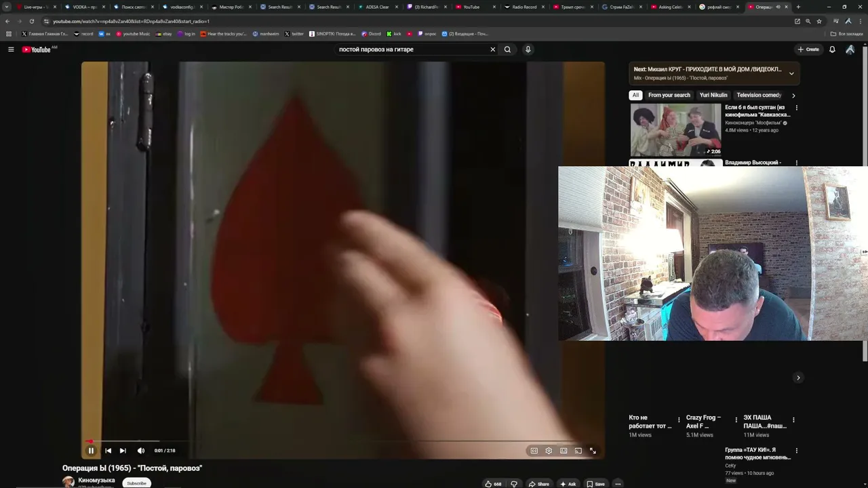Image resolution: width=868 pixels, height=488 pixels.
Task: Open the Если б я был султан video title
Action: pos(757,111)
